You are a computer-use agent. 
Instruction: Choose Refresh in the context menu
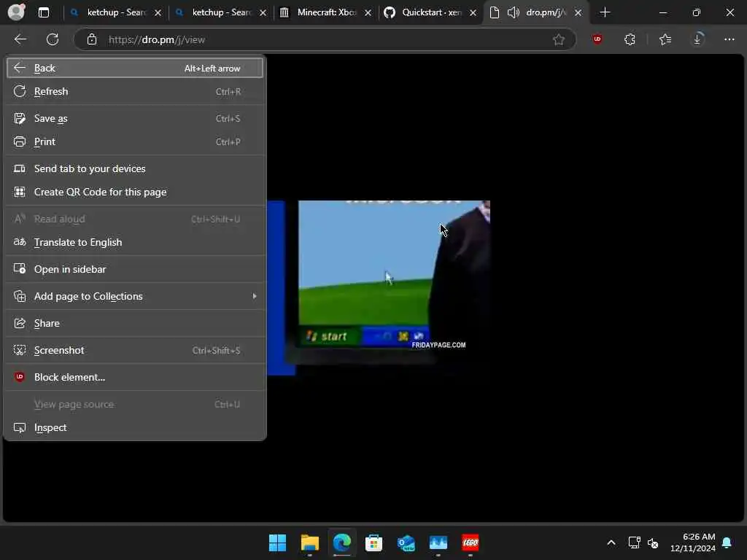[135, 91]
